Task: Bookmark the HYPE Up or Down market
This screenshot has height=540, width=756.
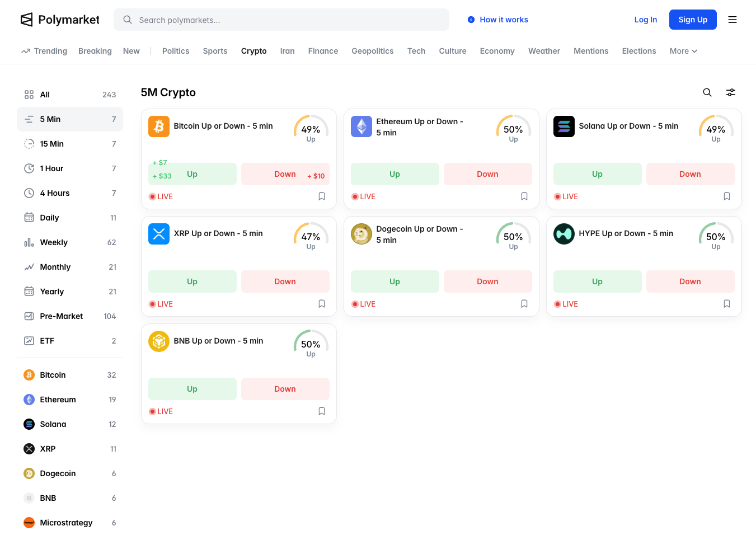Action: click(x=727, y=304)
